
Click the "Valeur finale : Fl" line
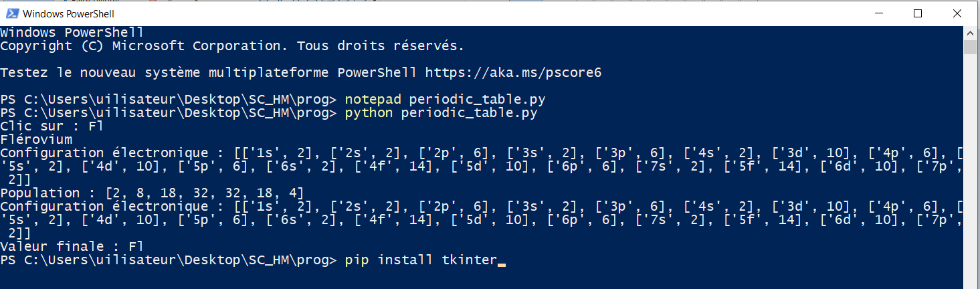tap(72, 246)
